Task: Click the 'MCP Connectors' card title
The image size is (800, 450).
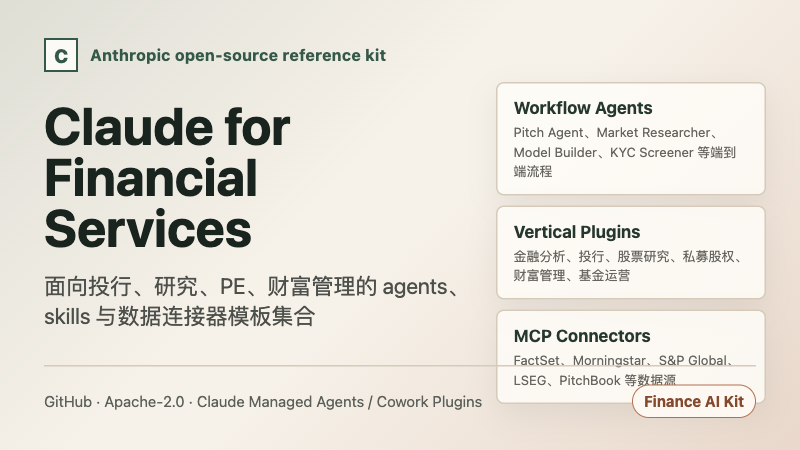Action: 582,336
